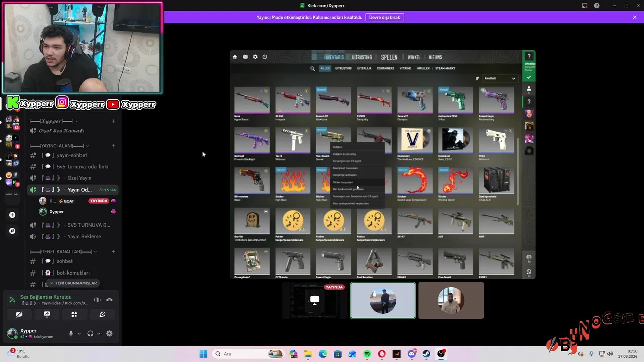Open Discord user settings gear
This screenshot has height=362, width=644.
click(109, 333)
